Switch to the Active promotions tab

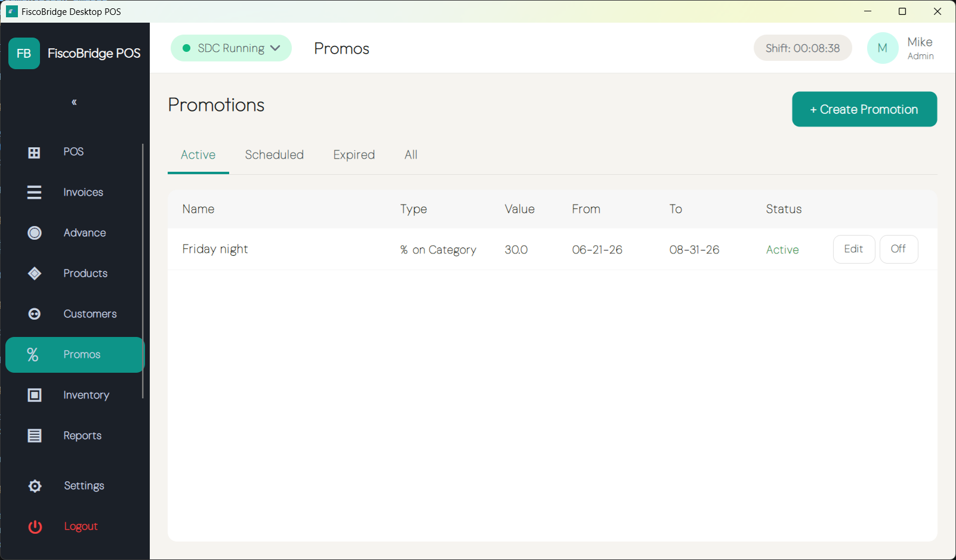click(198, 155)
